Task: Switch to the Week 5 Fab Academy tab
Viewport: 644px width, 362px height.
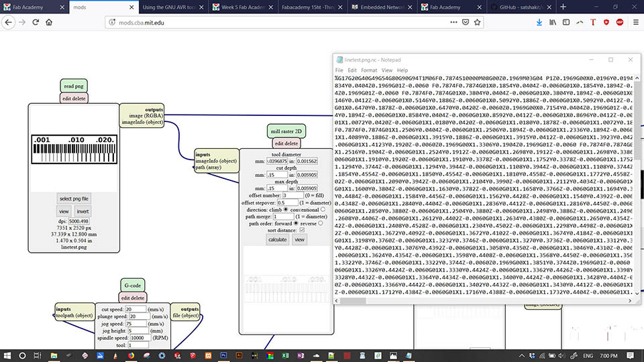Action: pos(243,7)
